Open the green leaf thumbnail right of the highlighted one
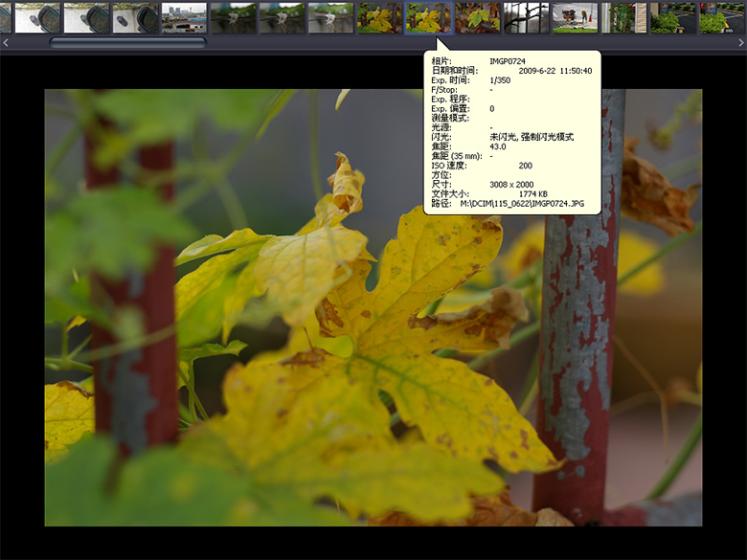Image resolution: width=747 pixels, height=560 pixels. coord(477,17)
